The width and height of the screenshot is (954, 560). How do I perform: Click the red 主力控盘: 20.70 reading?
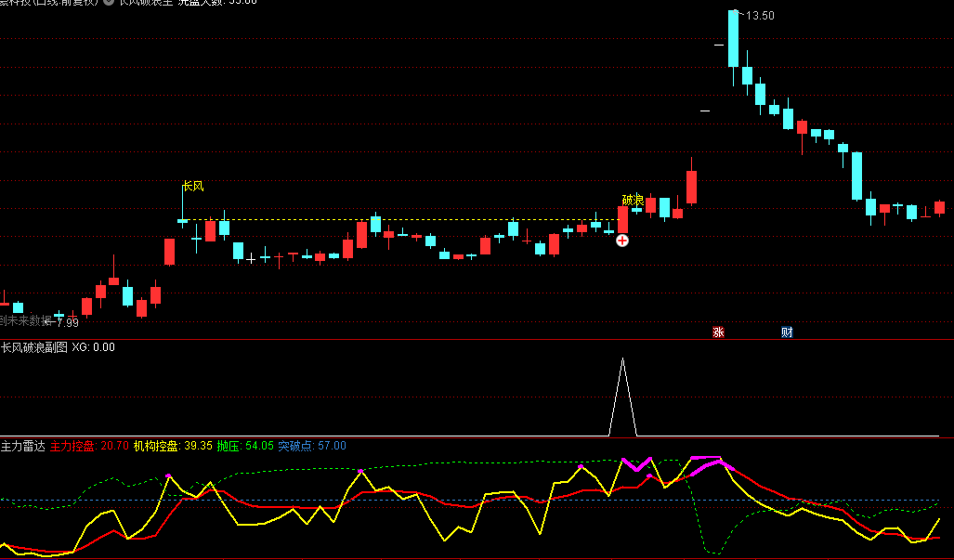tap(89, 446)
